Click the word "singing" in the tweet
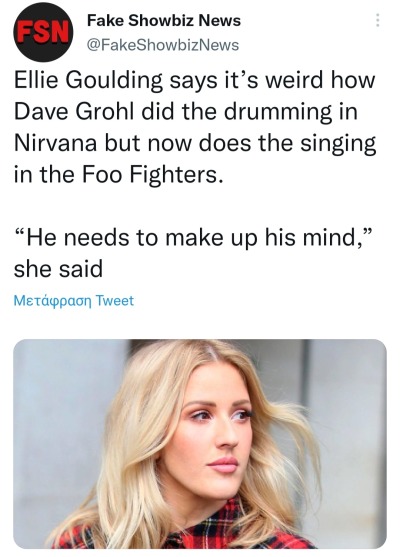The width and height of the screenshot is (400, 557). click(x=337, y=144)
